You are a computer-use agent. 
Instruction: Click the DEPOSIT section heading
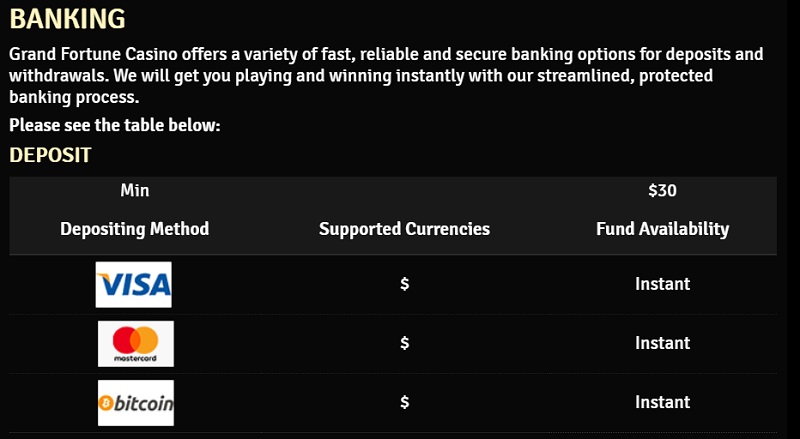click(50, 155)
